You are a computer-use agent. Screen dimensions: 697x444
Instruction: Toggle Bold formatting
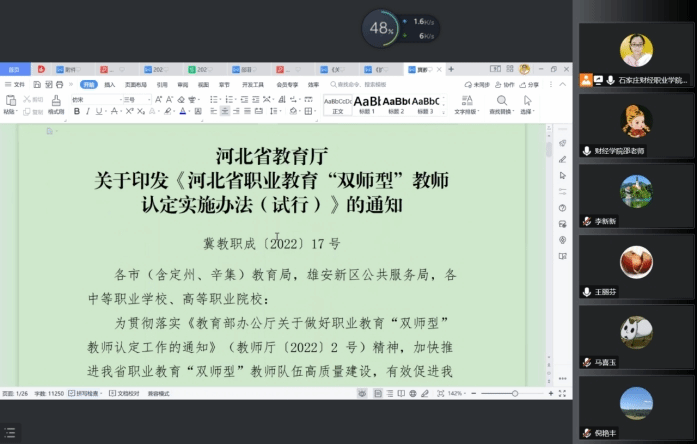(x=77, y=111)
